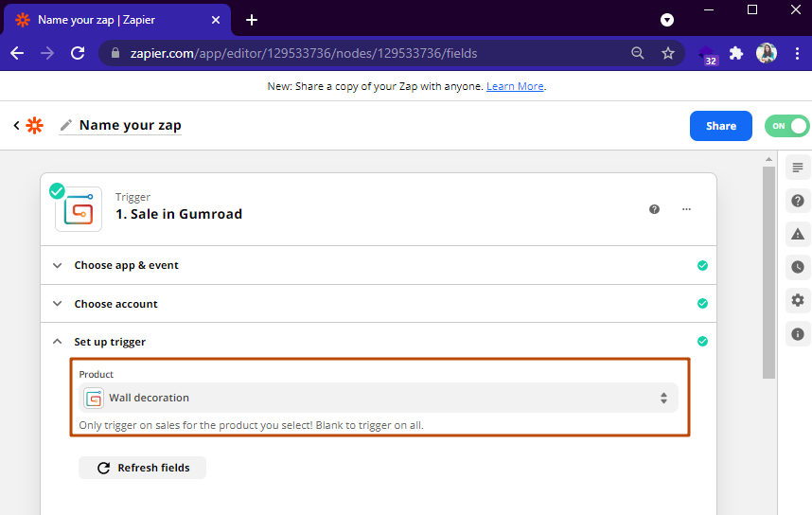812x515 pixels.
Task: Click the '1. Sale in Gumroad' heading
Action: [179, 214]
